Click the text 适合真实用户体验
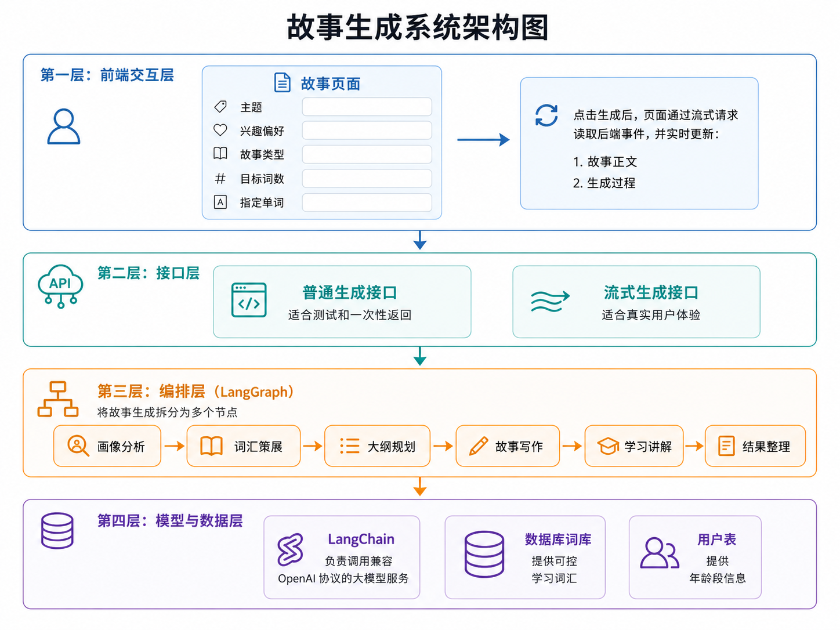 tap(651, 315)
